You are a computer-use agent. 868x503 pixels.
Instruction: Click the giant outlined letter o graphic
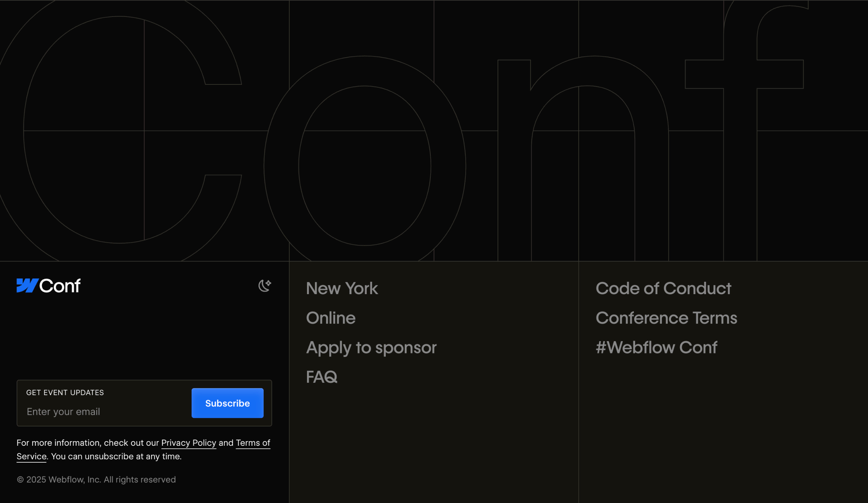281,165
